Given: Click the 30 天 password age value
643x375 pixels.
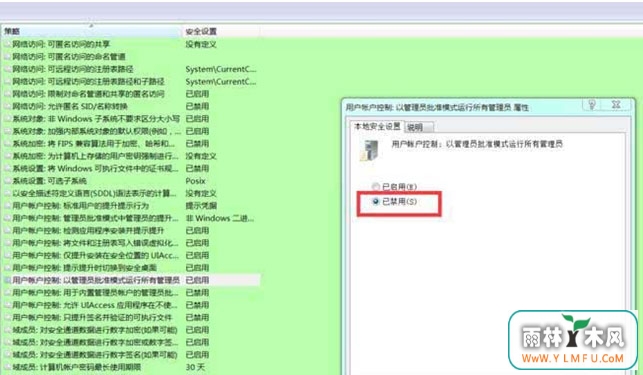Looking at the screenshot, I should pos(195,367).
